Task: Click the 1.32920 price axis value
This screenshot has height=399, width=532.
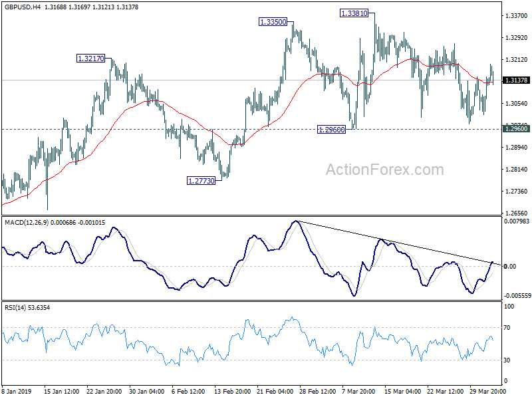Action: tap(517, 38)
